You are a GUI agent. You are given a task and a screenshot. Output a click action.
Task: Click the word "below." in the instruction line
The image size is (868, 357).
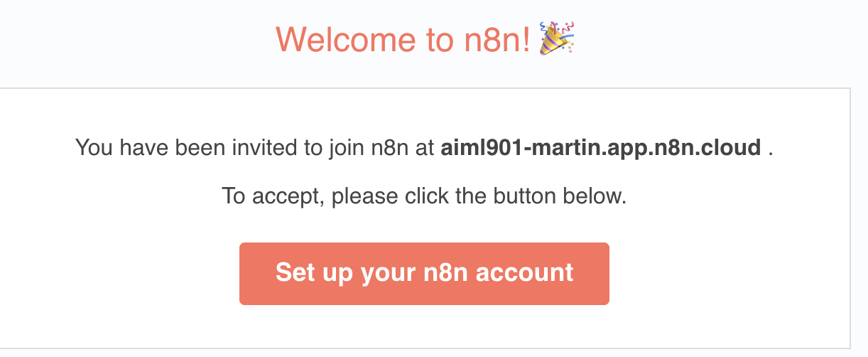[x=594, y=196]
